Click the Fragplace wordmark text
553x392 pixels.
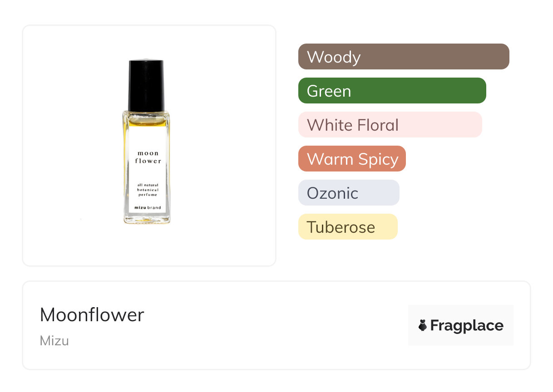(467, 326)
